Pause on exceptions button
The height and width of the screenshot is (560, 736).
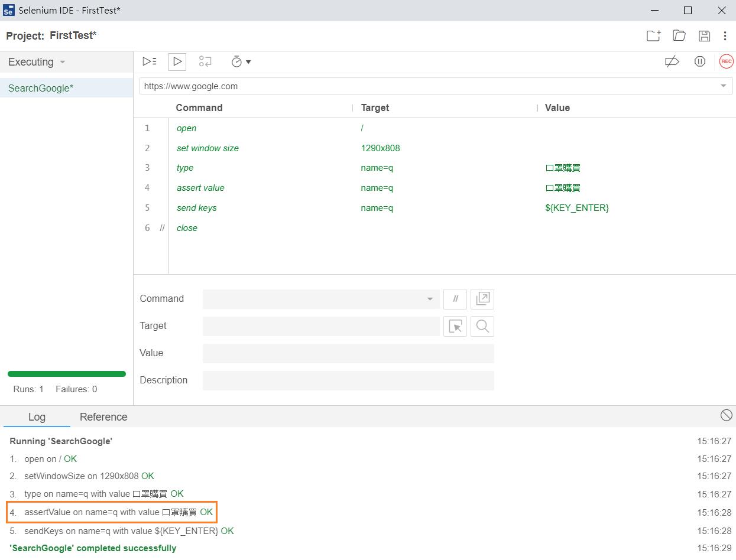click(700, 61)
